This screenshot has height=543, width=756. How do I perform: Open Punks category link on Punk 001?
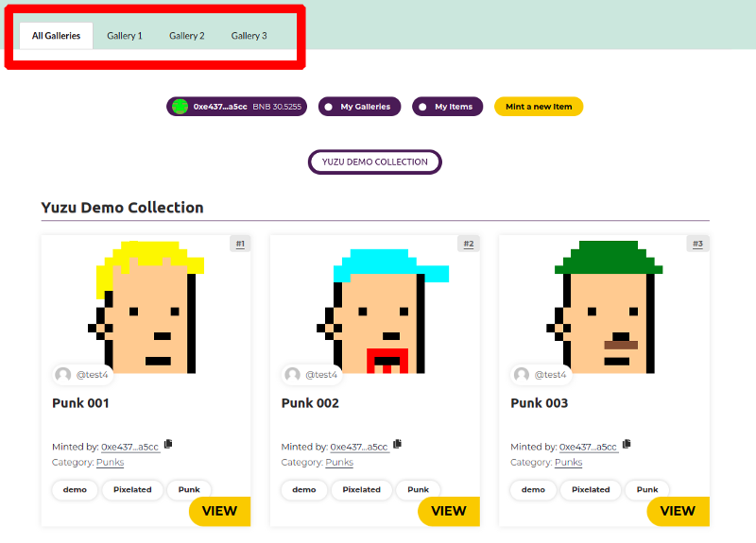(x=110, y=463)
